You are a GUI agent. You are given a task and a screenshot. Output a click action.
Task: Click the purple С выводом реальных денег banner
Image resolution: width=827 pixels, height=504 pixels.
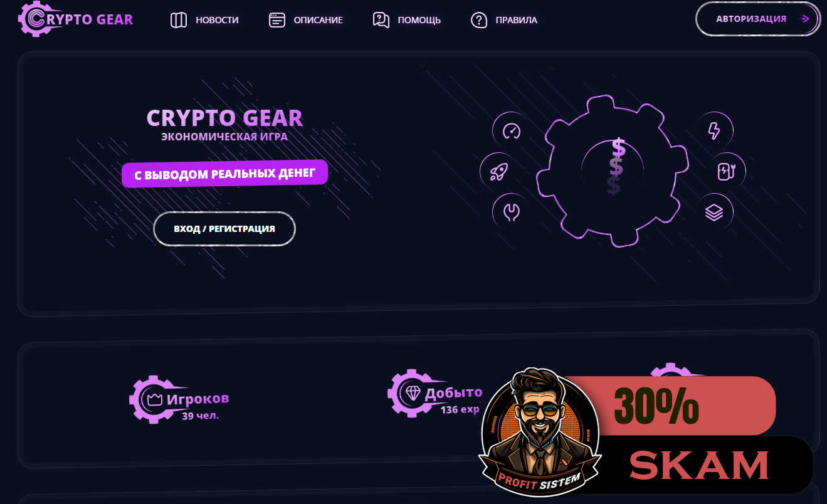click(224, 174)
